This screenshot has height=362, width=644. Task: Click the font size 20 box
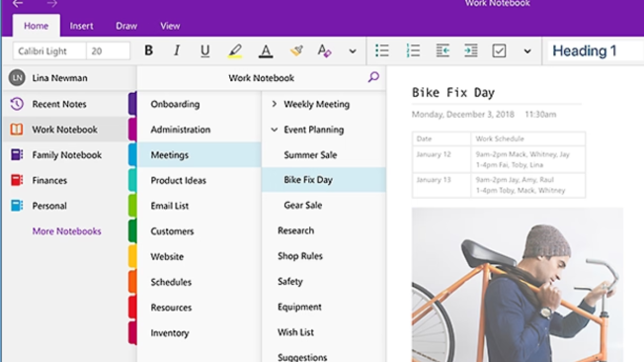(108, 51)
